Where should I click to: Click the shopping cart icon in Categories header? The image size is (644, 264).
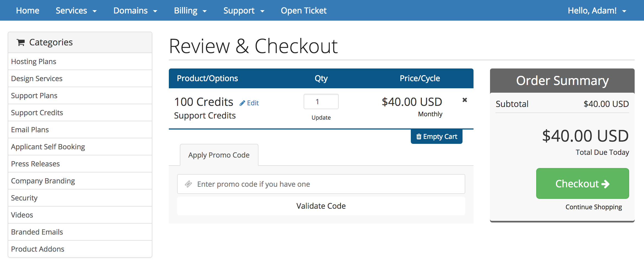click(21, 42)
